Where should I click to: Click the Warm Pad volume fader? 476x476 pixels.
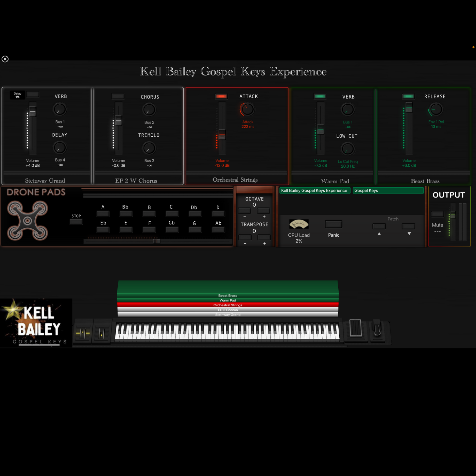320,129
